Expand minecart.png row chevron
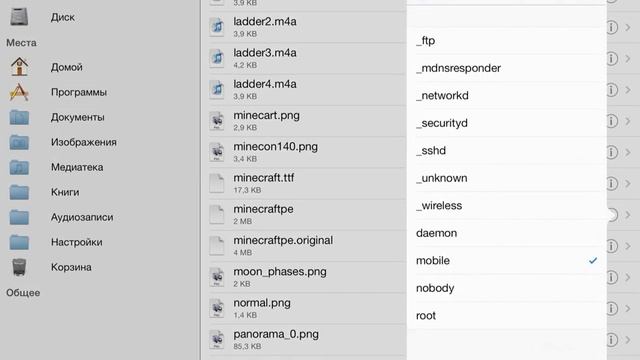The width and height of the screenshot is (640, 360). point(628,121)
